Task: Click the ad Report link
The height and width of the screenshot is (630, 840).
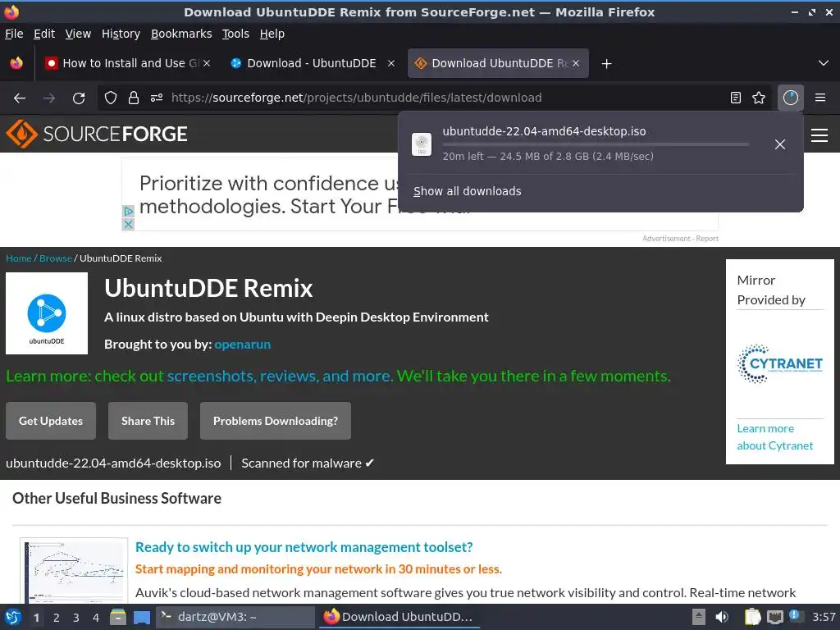Action: pos(707,239)
